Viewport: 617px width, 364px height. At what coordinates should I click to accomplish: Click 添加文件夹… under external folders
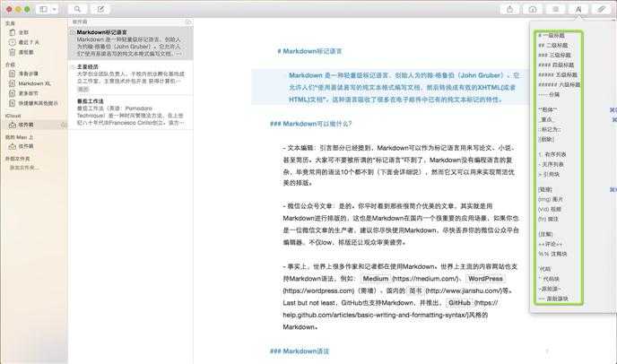point(25,168)
